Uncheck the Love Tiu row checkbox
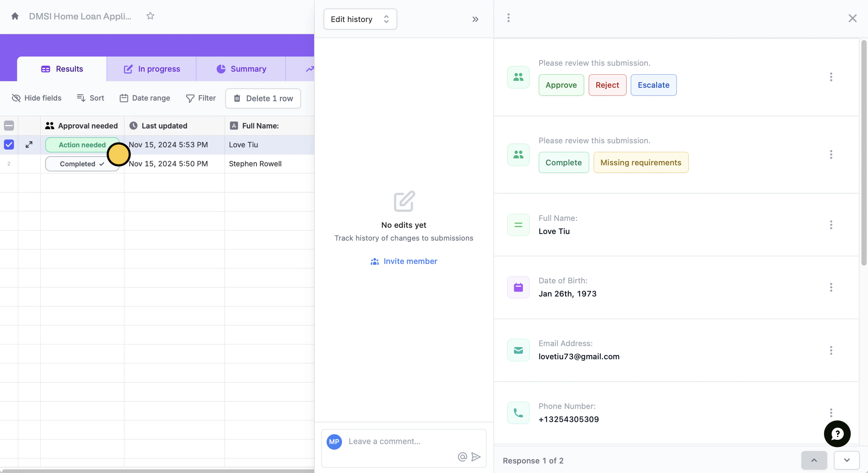 click(9, 145)
